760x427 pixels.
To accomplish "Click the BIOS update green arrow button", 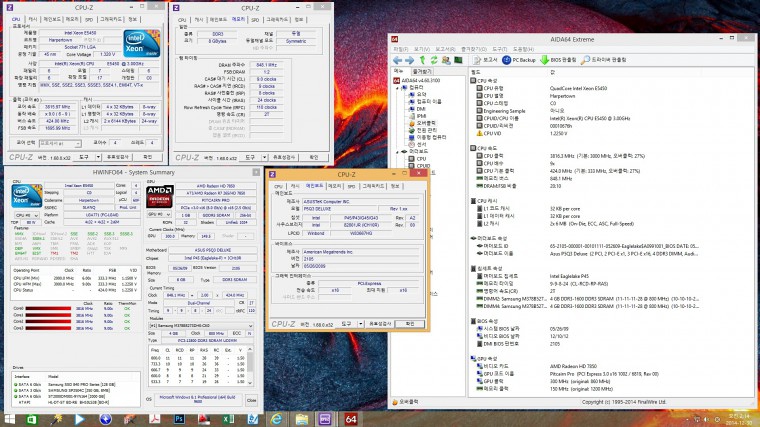I will 558,60.
